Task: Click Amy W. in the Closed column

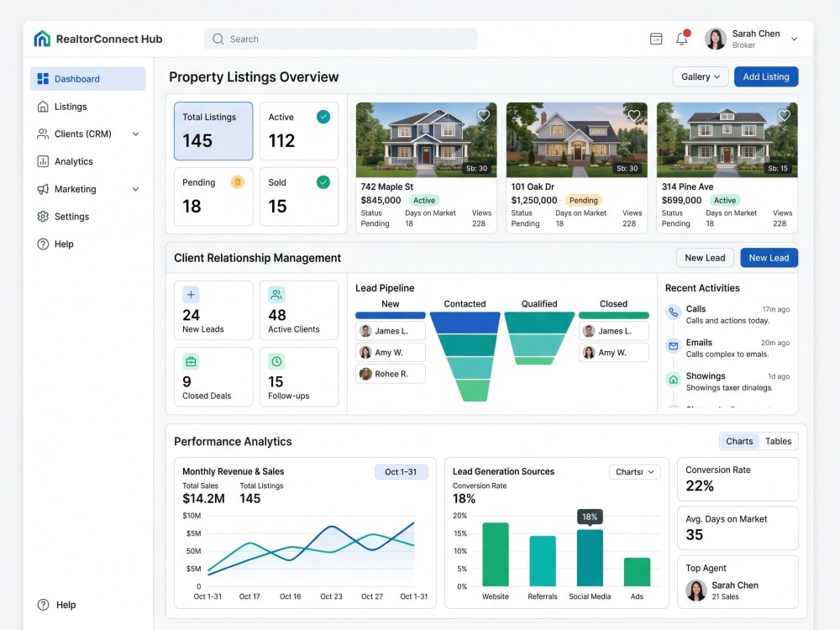Action: (614, 353)
